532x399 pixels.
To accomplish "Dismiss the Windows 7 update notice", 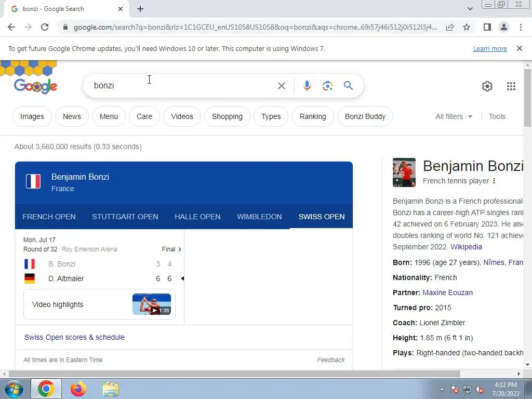I will 519,48.
